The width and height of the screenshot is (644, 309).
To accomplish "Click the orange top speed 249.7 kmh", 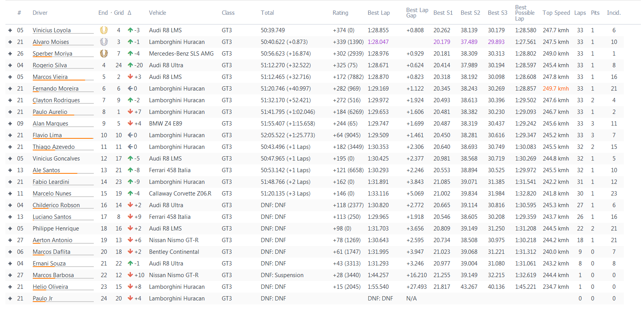I will (556, 89).
